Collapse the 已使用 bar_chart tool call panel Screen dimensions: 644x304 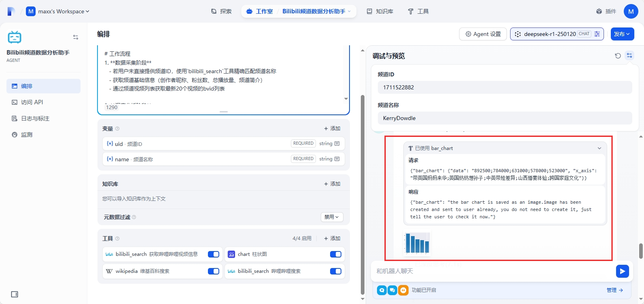600,148
